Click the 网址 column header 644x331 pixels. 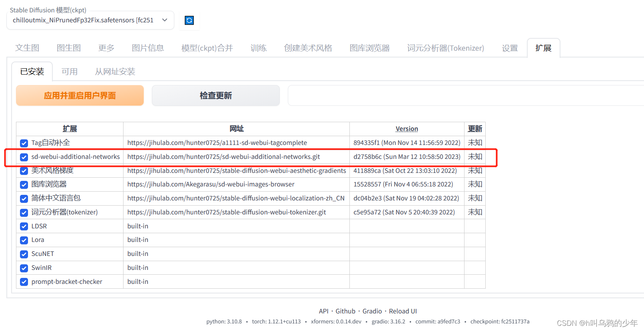(237, 129)
